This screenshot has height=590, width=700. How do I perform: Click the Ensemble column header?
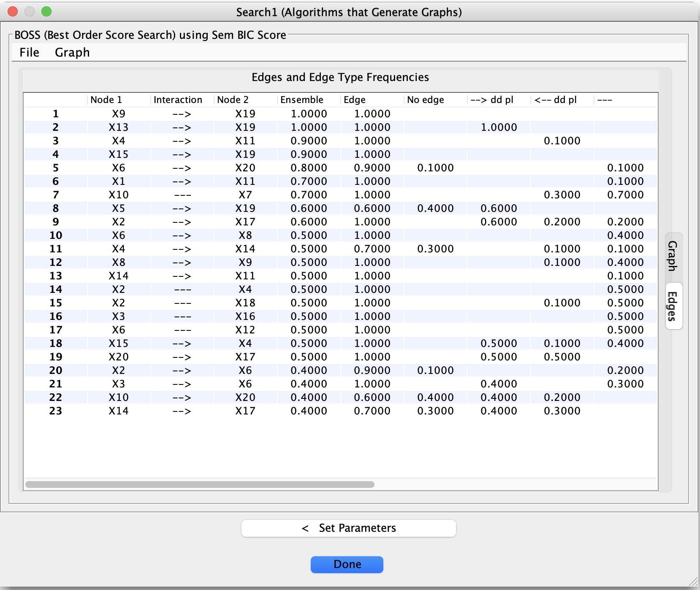coord(309,100)
